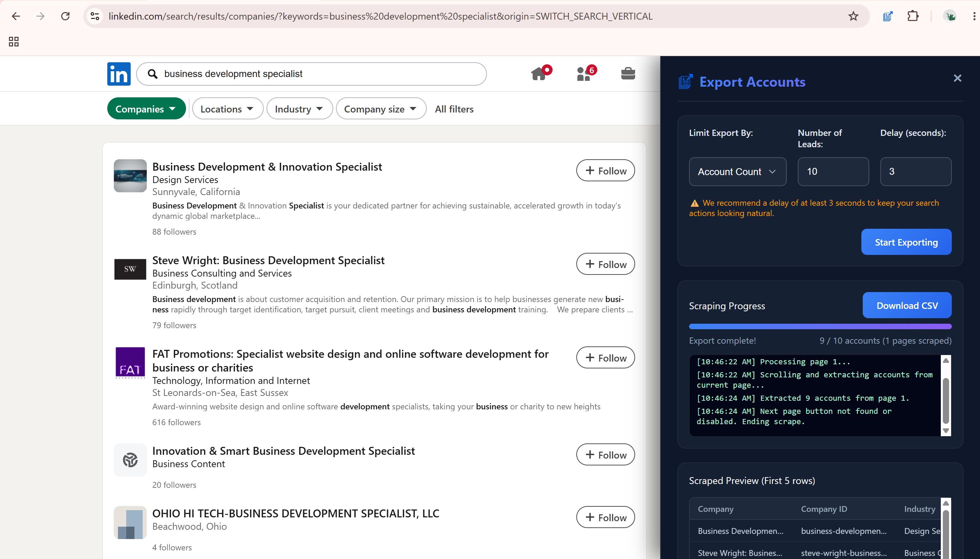The image size is (980, 559).
Task: Open Innovation & Smart Business Development Specialist title
Action: (x=284, y=451)
